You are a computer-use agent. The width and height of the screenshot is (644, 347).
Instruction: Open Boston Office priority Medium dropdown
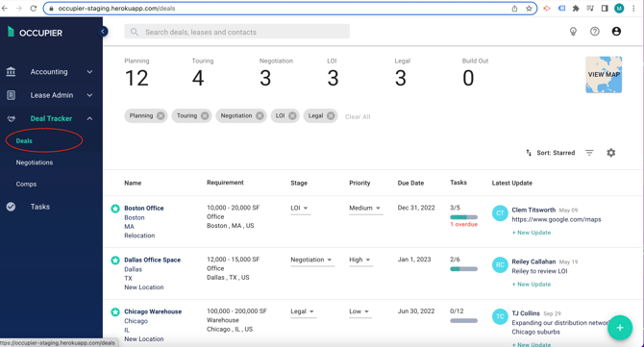click(365, 209)
